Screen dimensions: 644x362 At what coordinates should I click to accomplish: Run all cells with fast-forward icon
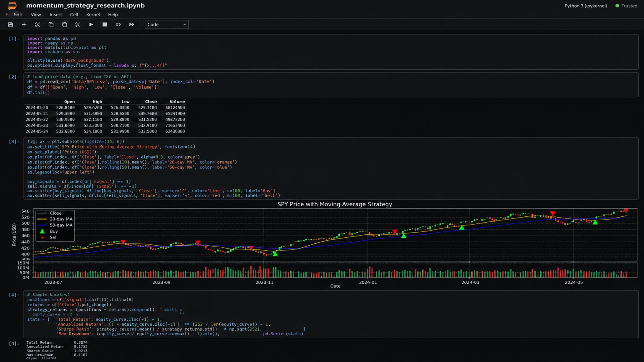132,24
